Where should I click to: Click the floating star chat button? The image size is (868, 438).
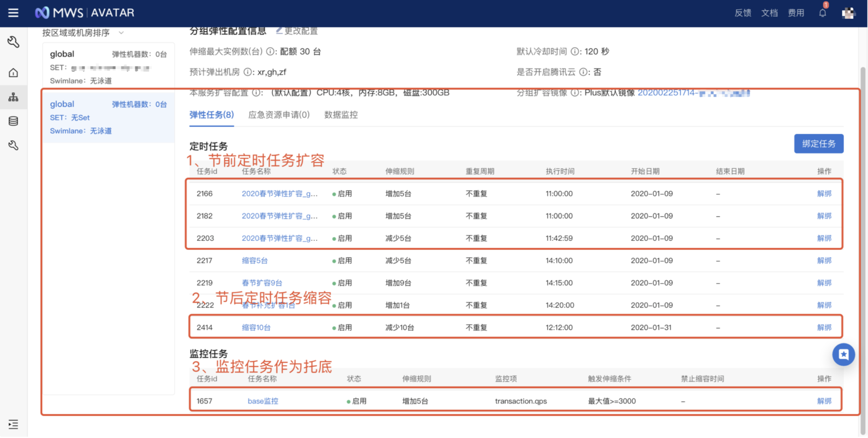coord(843,354)
